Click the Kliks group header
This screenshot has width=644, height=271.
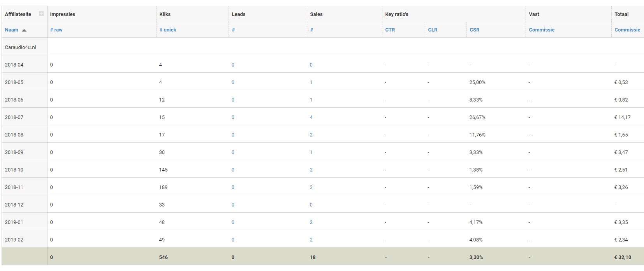165,14
